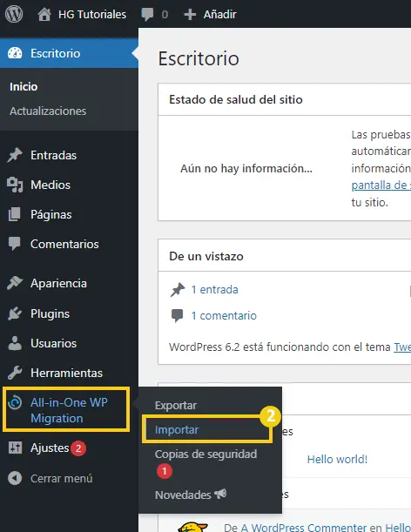
Task: Select the Entradas pushpin icon
Action: tap(15, 155)
